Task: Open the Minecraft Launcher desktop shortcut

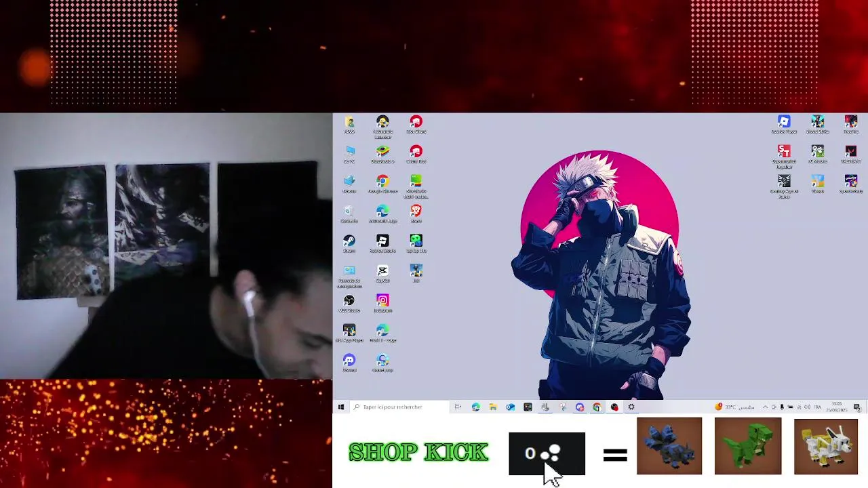Action: [382, 127]
